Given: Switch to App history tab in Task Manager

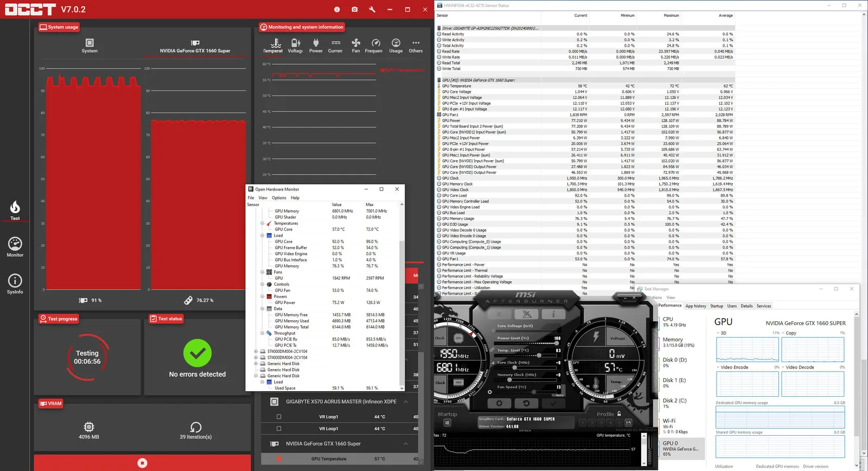Looking at the screenshot, I should [696, 306].
